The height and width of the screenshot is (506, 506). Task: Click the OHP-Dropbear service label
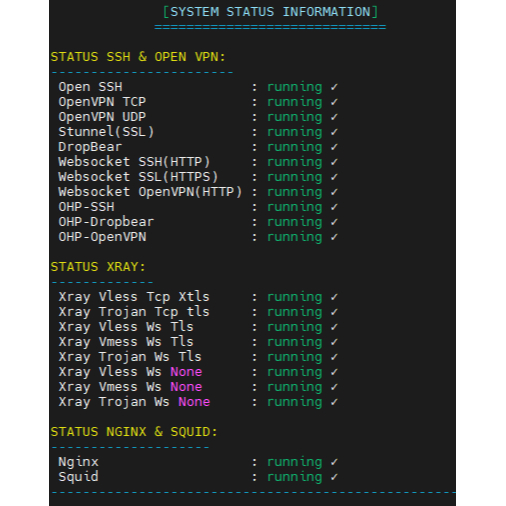click(x=106, y=222)
